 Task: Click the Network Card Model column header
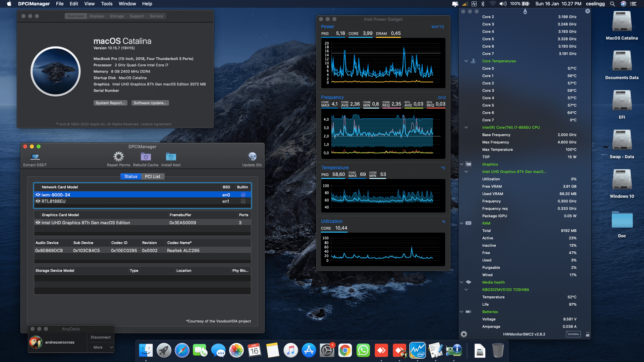(x=60, y=187)
